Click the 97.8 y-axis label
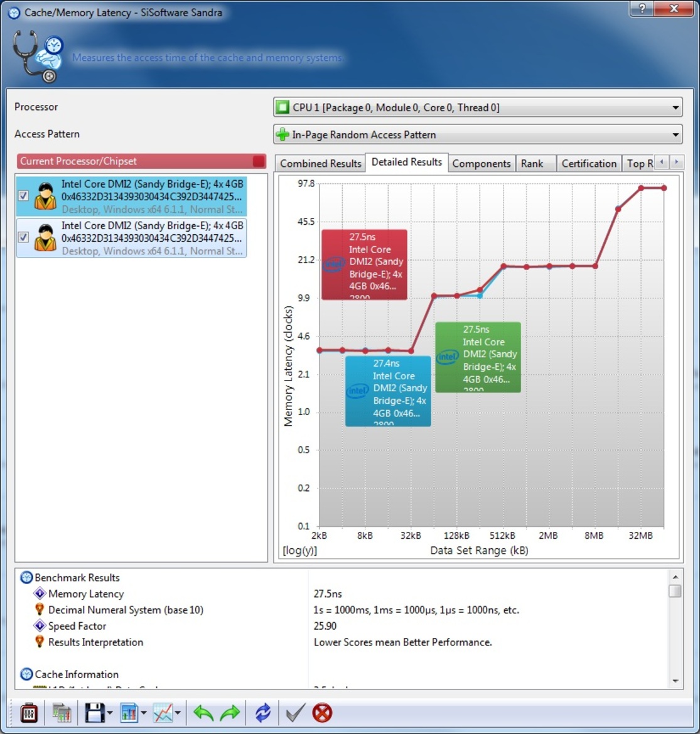700x734 pixels. coord(306,183)
